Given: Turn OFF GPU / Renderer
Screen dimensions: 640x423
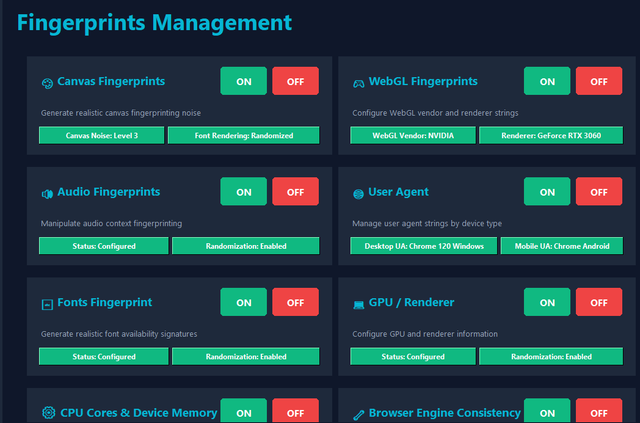Looking at the screenshot, I should coord(599,302).
